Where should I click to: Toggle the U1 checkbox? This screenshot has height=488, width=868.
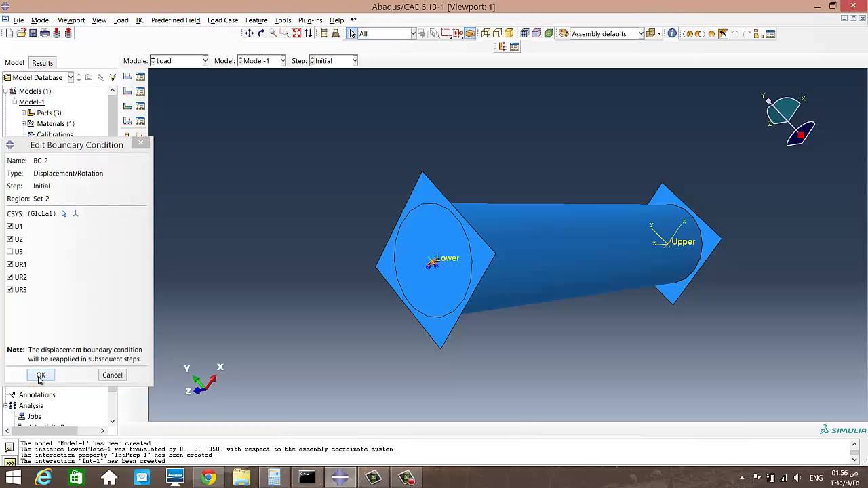click(x=10, y=226)
